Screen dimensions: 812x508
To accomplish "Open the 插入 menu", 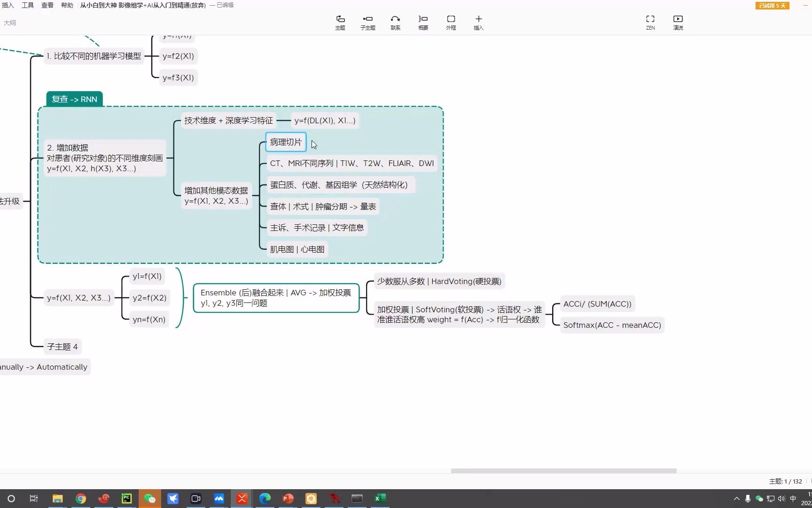I will click(x=8, y=5).
